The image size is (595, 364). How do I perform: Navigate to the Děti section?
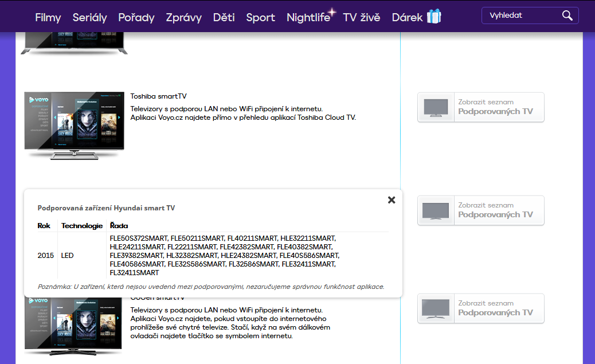point(224,17)
